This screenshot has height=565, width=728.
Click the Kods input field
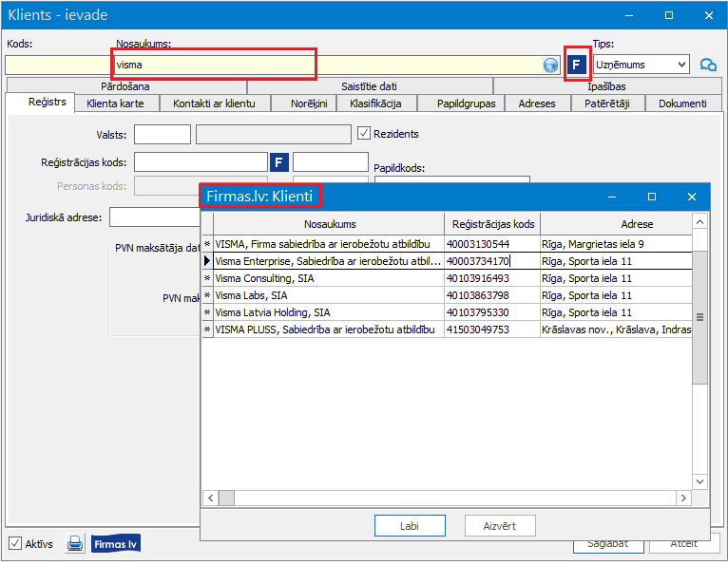(58, 65)
